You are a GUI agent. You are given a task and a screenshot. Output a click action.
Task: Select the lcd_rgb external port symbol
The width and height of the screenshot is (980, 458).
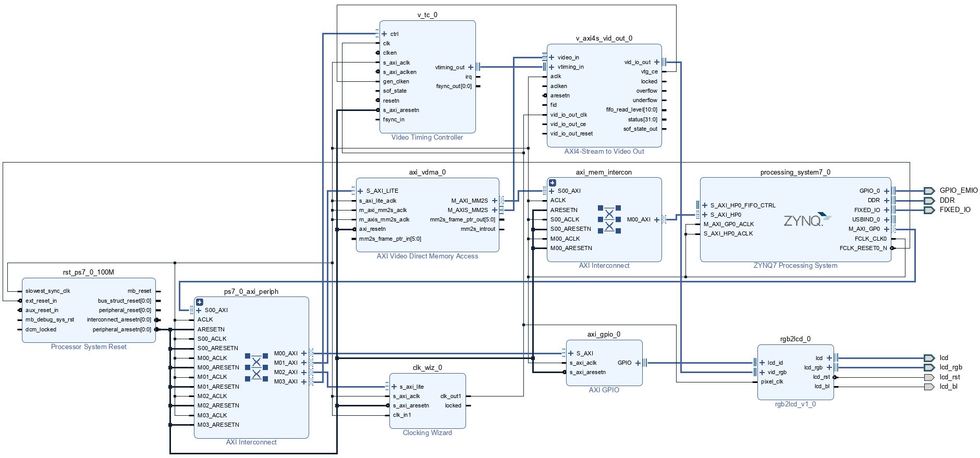point(929,367)
